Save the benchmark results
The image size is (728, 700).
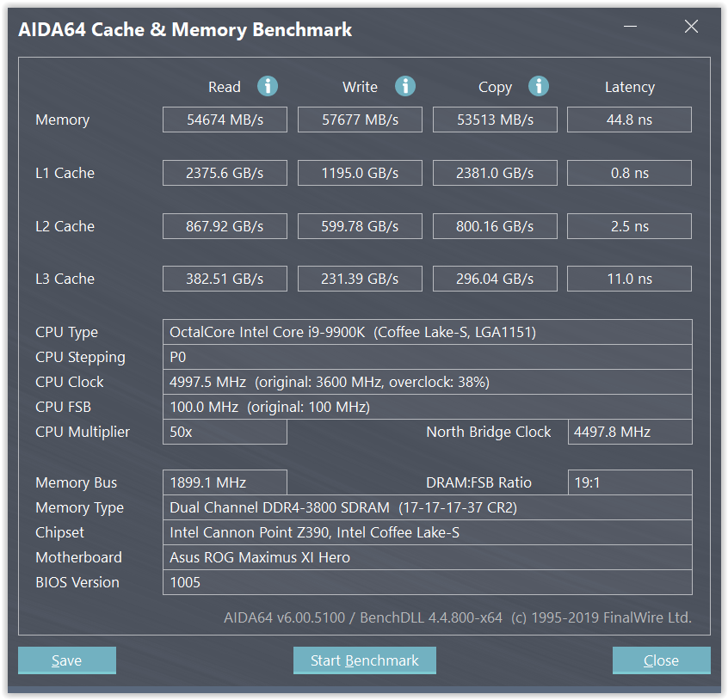pos(67,660)
